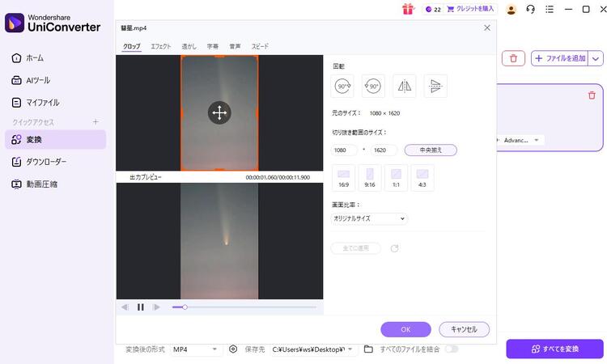Switch to the クロップ tab
The width and height of the screenshot is (607, 364).
[132, 46]
